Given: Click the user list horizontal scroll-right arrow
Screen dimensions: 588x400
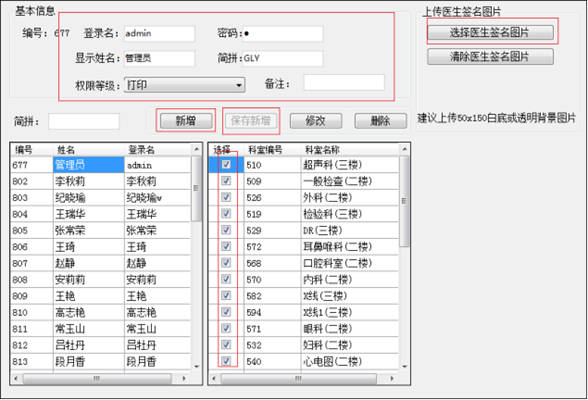Looking at the screenshot, I should [184, 378].
